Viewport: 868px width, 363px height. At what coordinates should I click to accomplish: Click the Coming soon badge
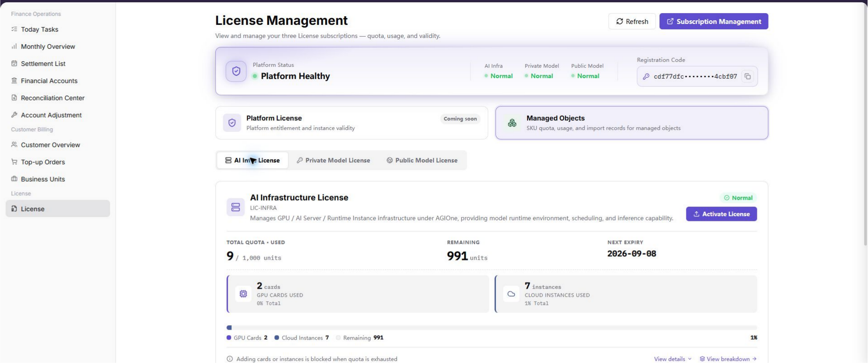[460, 119]
